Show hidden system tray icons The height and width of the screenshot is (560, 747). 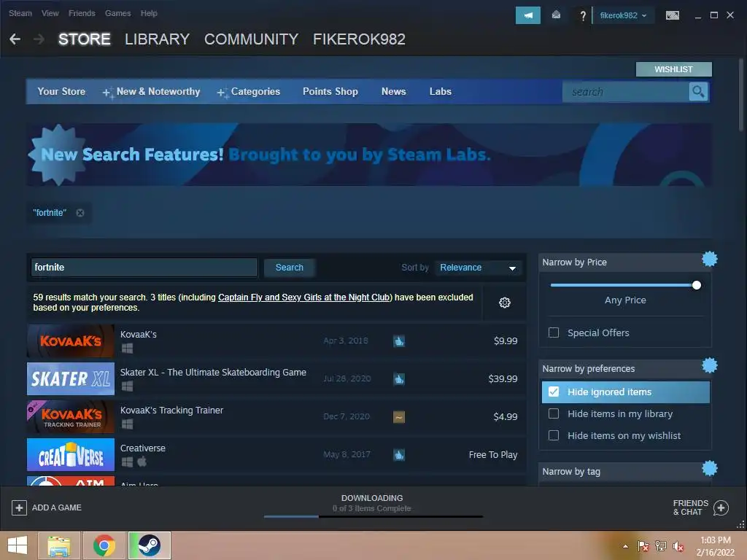point(625,546)
